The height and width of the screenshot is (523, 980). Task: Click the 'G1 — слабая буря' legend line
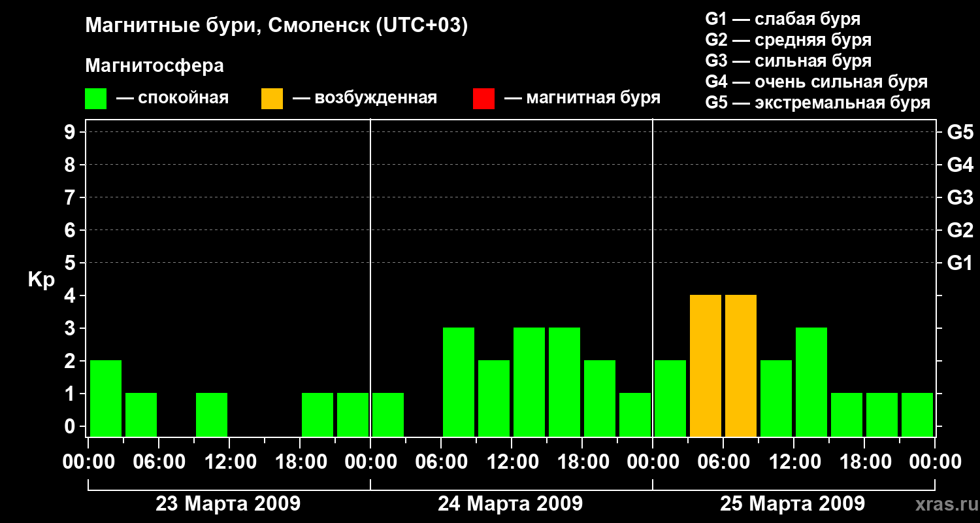pos(783,19)
